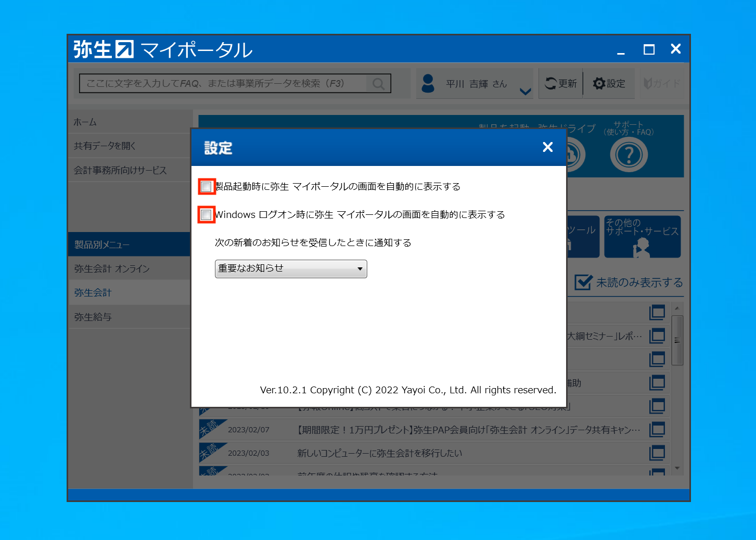
Task: Select ホーム in the sidebar
Action: coord(85,122)
